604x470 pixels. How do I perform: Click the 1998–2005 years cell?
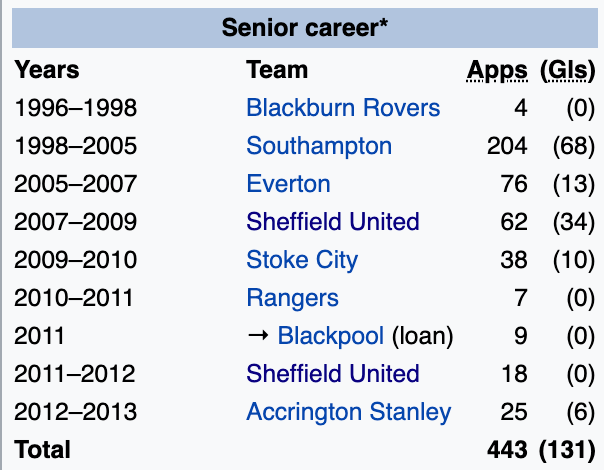point(76,146)
